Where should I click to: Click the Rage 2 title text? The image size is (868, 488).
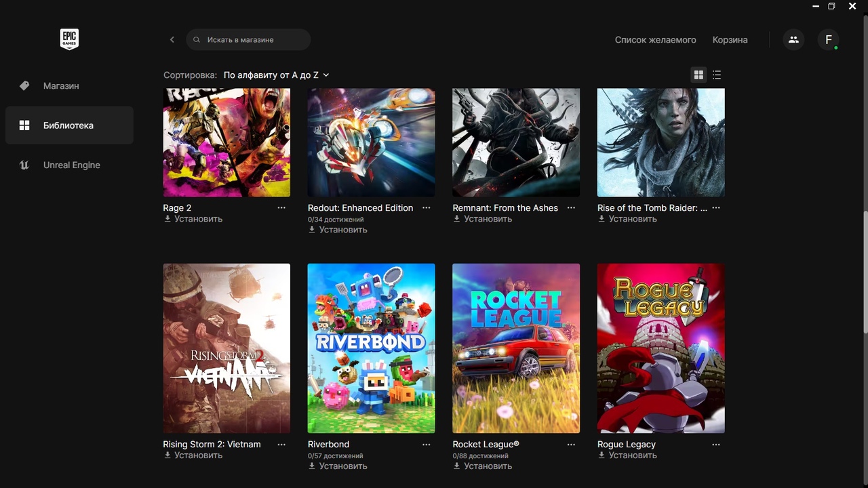click(x=177, y=208)
